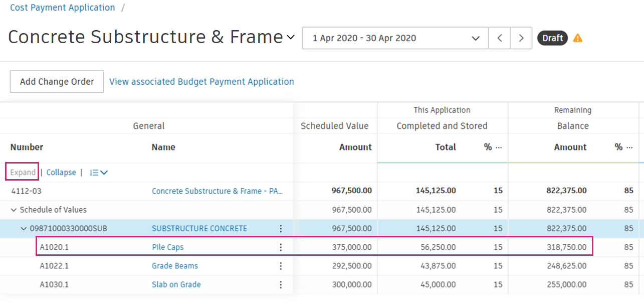Click the Draft status badge

tap(552, 38)
